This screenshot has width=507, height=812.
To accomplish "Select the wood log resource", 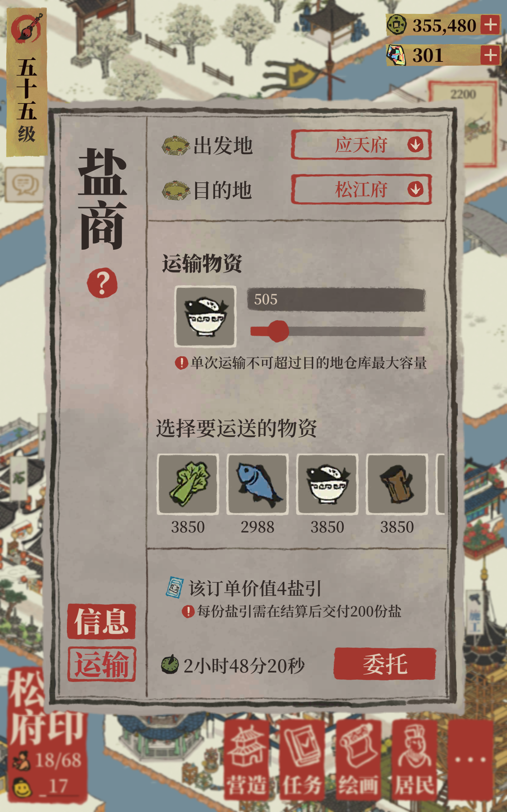I will pyautogui.click(x=397, y=484).
